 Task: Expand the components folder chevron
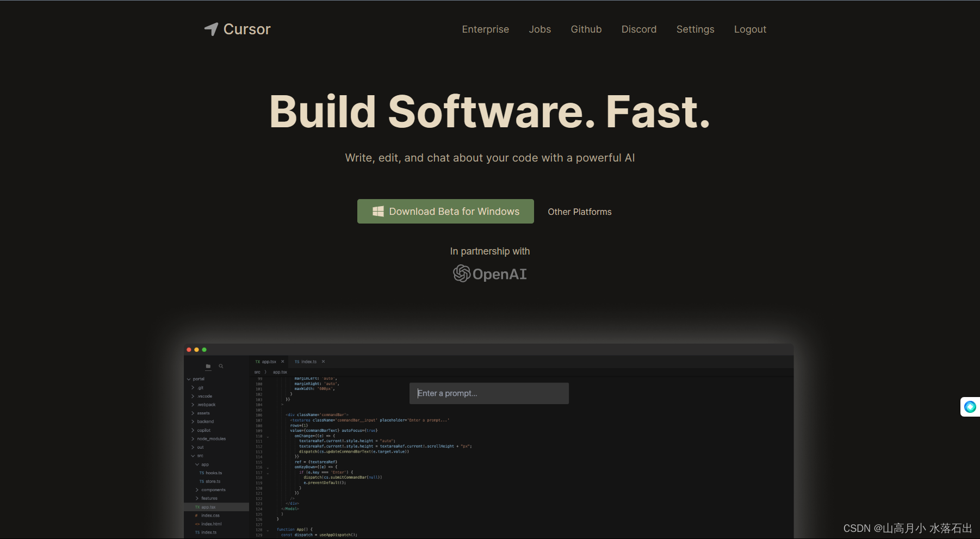(197, 490)
